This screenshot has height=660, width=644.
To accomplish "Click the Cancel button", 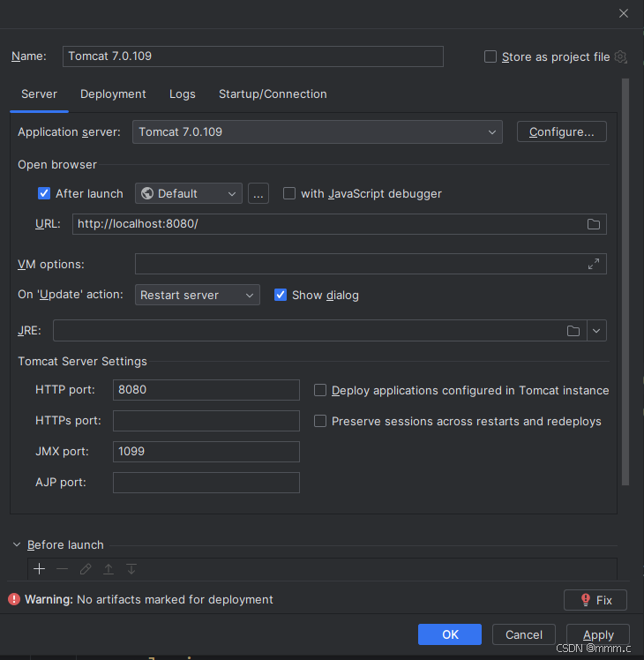I will (524, 634).
